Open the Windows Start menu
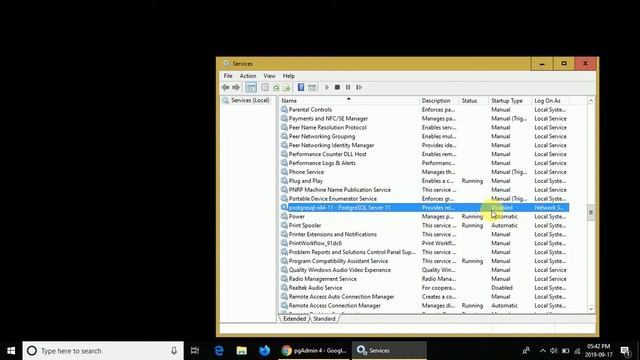This screenshot has height=360, width=640. [11, 351]
